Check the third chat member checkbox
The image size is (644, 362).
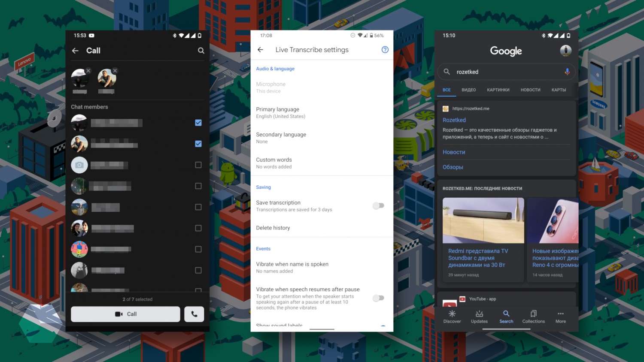tap(198, 165)
